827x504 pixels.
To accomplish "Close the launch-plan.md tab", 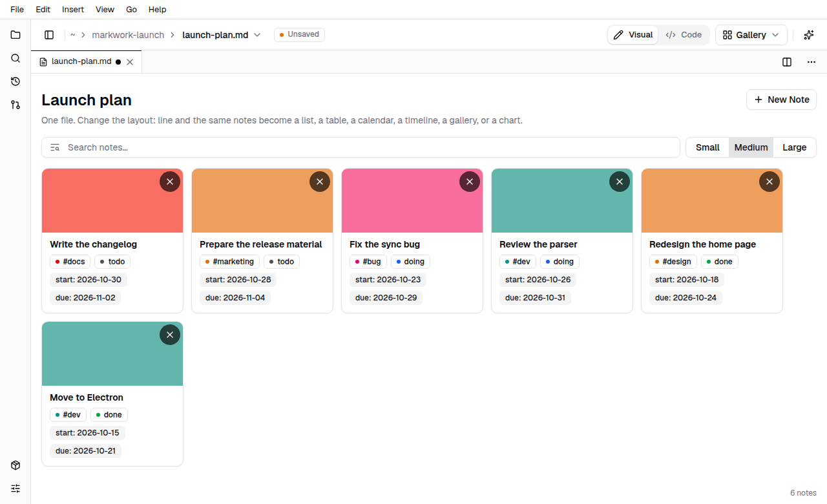I will click(130, 62).
